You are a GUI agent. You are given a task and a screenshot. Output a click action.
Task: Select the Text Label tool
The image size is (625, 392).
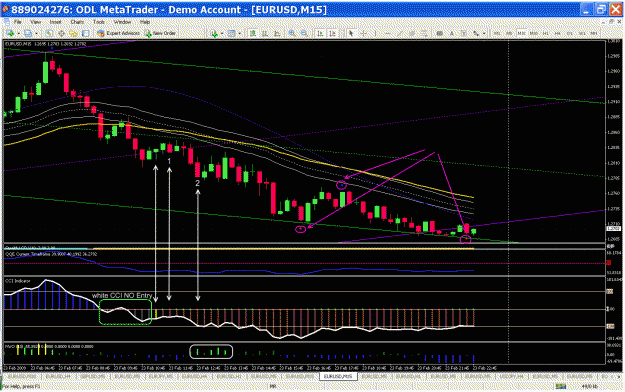464,33
